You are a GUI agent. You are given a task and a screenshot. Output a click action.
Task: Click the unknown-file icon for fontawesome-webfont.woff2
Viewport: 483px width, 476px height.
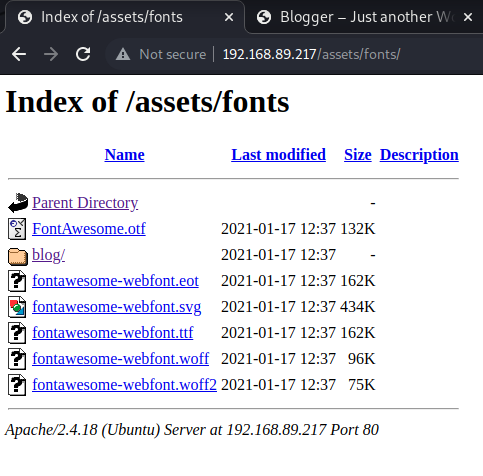(x=17, y=385)
